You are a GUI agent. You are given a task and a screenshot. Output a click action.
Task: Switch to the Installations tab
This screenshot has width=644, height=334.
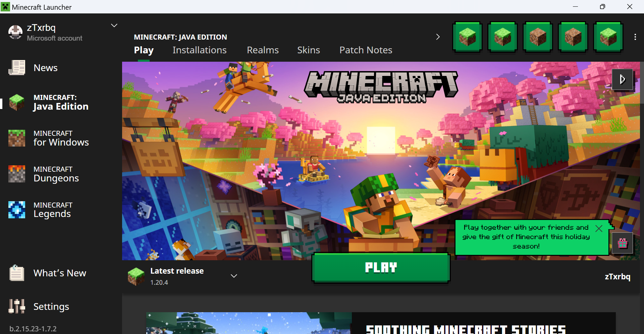[x=200, y=50]
